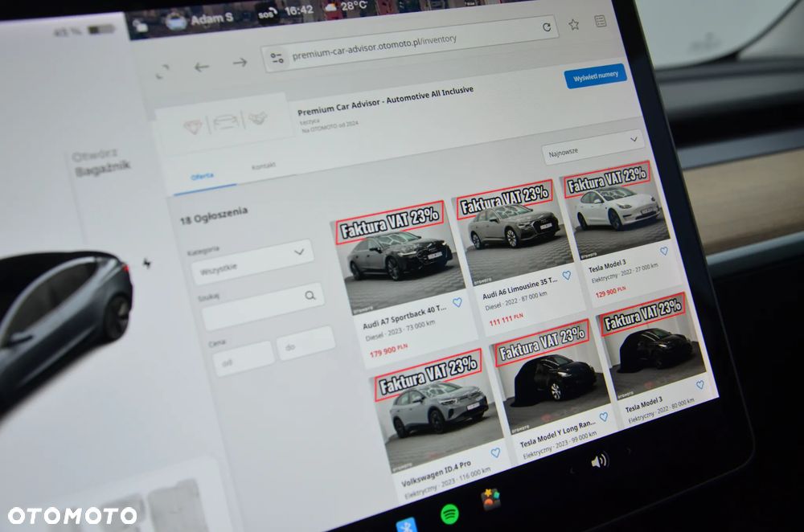The width and height of the screenshot is (804, 532).
Task: Click Otwórz Bagażnik trunk control
Action: coord(101,162)
